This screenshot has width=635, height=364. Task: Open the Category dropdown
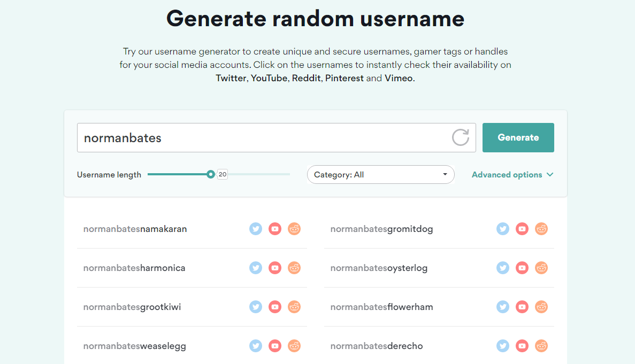[x=381, y=174]
